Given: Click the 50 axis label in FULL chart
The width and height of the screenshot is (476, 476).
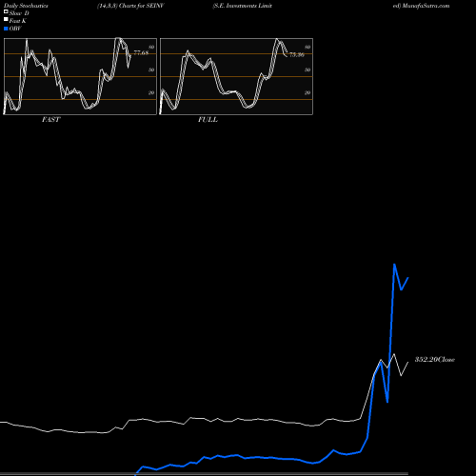Looking at the screenshot, I should coord(307,69).
